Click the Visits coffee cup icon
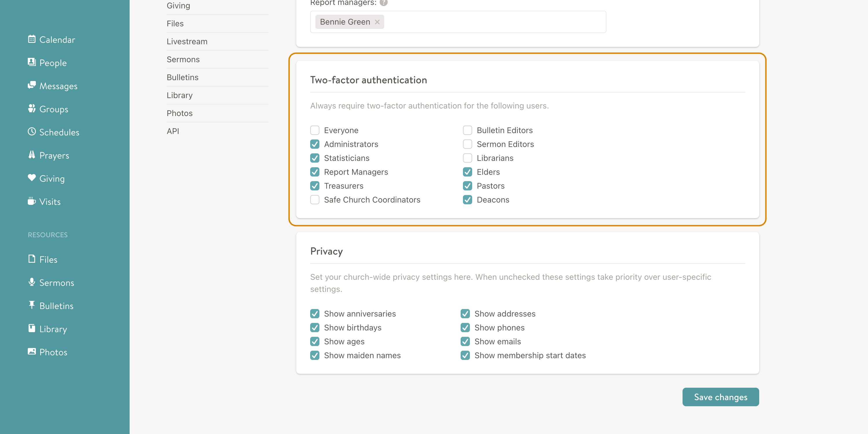 32,201
